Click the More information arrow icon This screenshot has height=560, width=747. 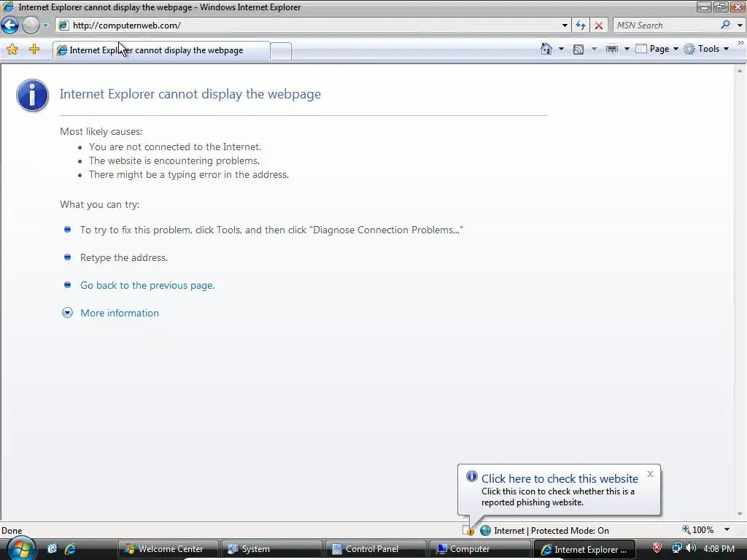click(x=68, y=313)
